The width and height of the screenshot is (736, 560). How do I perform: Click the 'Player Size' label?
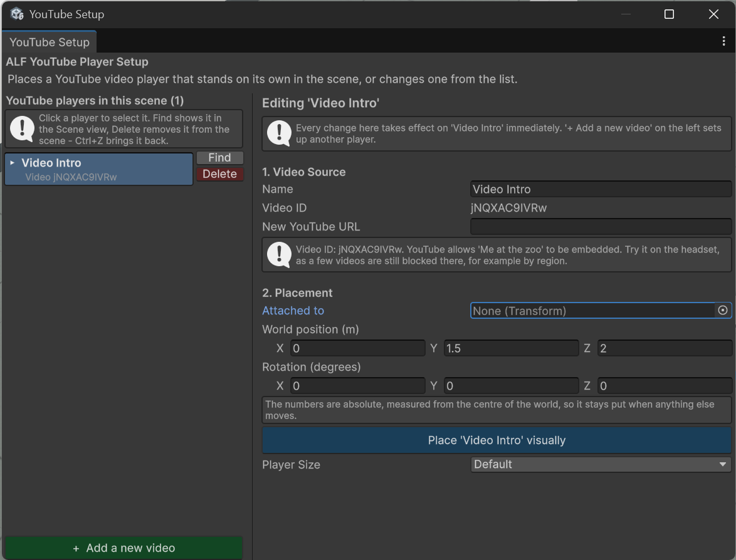pos(291,464)
